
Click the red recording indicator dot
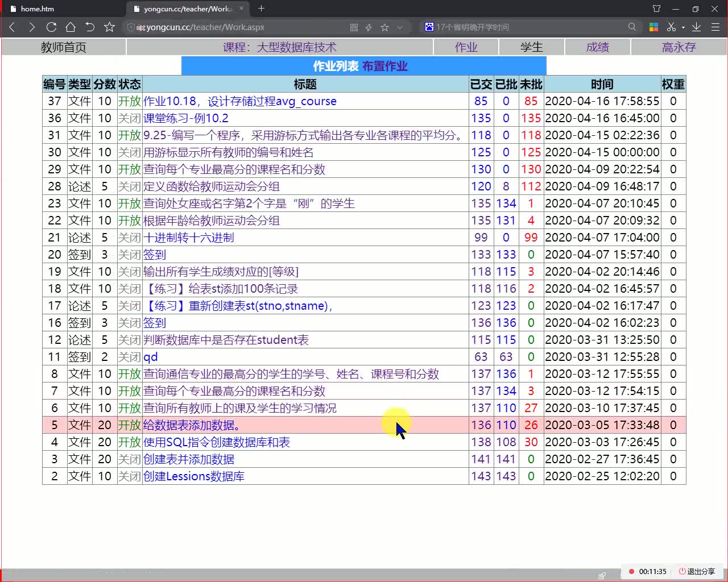[x=631, y=572]
